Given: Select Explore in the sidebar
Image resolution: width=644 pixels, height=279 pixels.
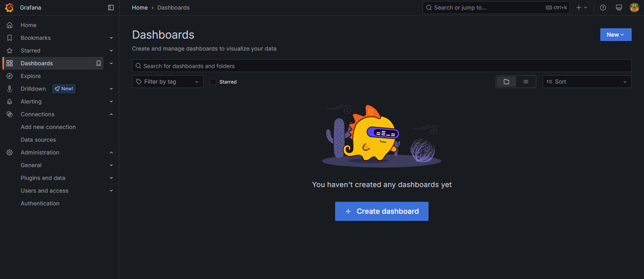Looking at the screenshot, I should coord(31,76).
